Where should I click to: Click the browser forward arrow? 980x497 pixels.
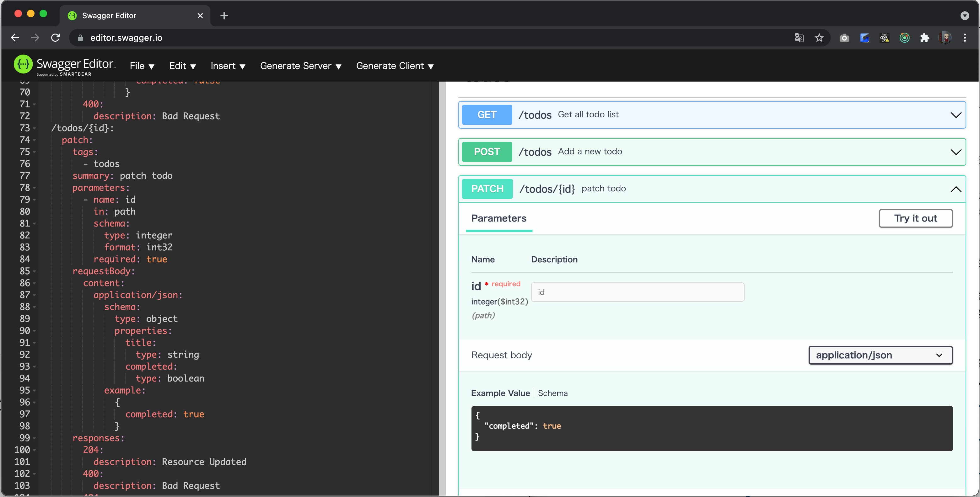click(x=35, y=38)
